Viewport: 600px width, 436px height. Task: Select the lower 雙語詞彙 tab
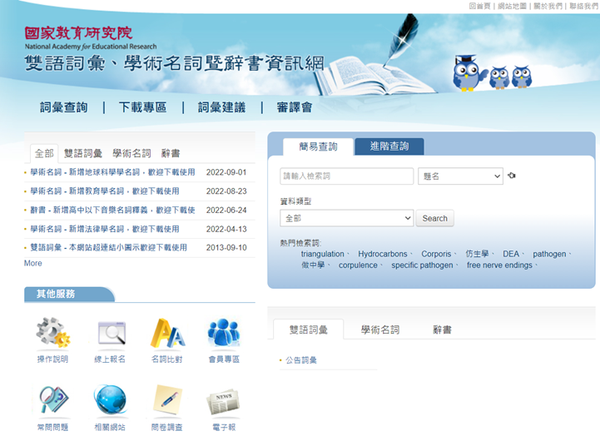[x=308, y=330]
